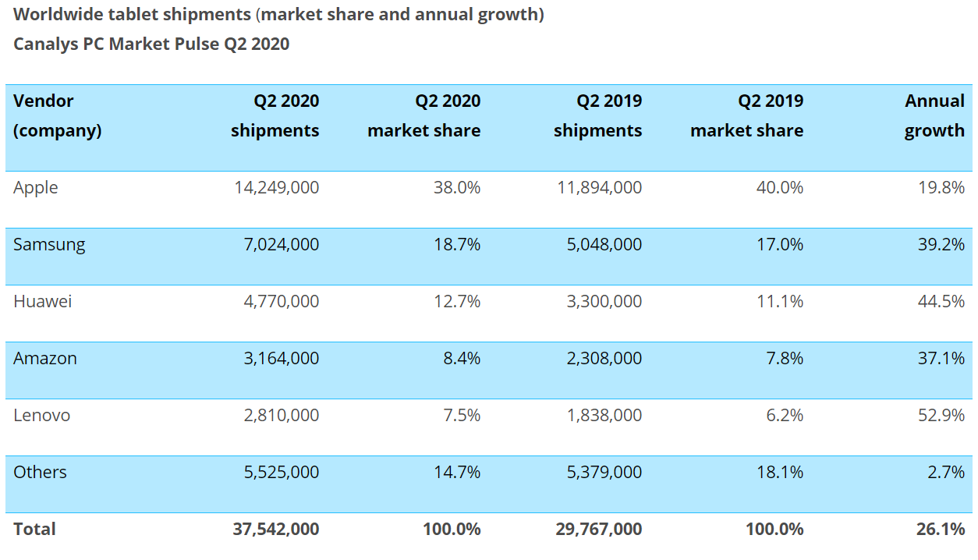Click the Annual growth column header
The image size is (978, 560).
coord(934,115)
